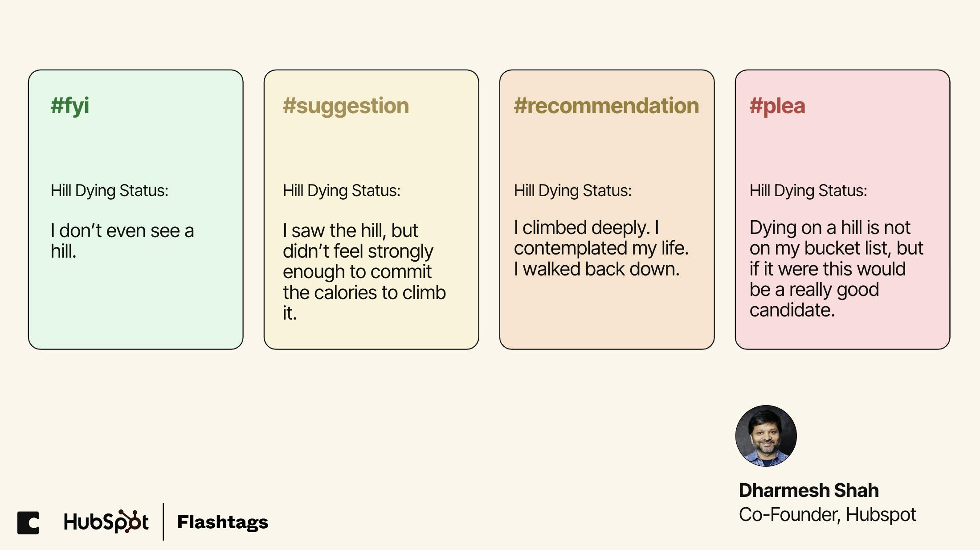Click "I climbed deeply" text block
Screen dimensions: 980x550
(601, 248)
